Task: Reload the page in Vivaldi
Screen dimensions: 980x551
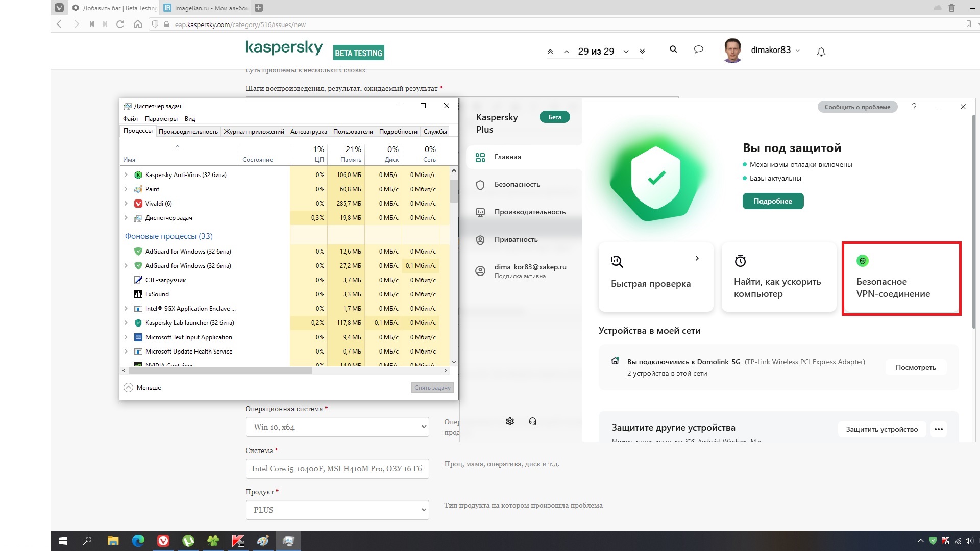Action: [x=120, y=24]
